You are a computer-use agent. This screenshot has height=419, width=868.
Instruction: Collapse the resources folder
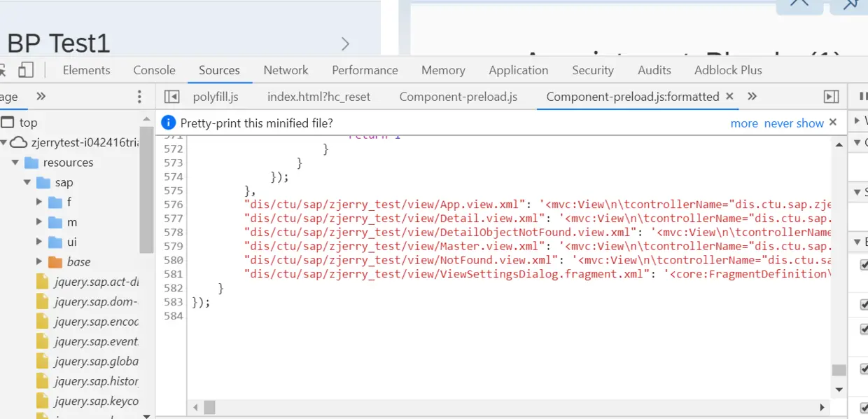(x=16, y=163)
